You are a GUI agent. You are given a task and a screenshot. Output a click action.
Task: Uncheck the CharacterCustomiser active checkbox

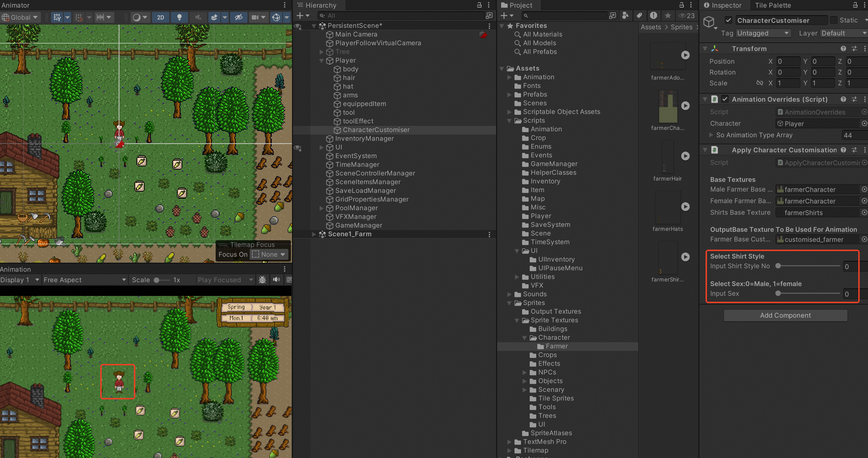point(728,20)
